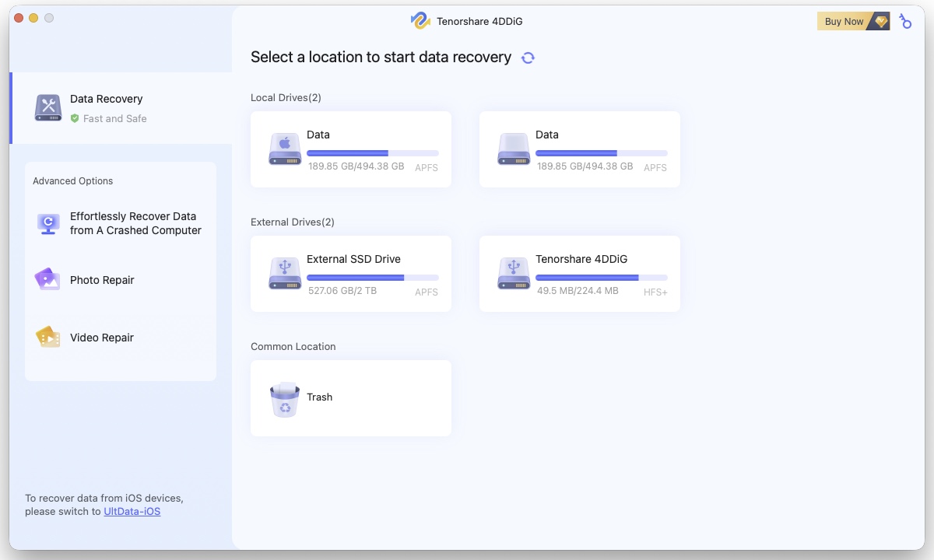The height and width of the screenshot is (560, 934).
Task: Choose the Trash location card
Action: 351,398
